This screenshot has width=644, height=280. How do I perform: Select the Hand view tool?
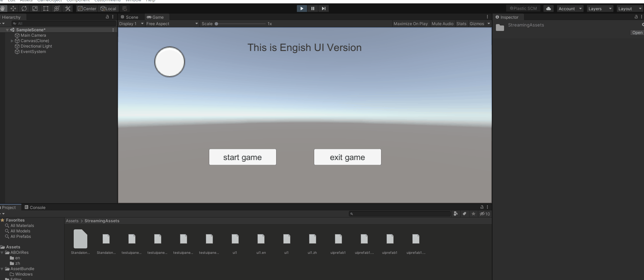click(x=3, y=8)
